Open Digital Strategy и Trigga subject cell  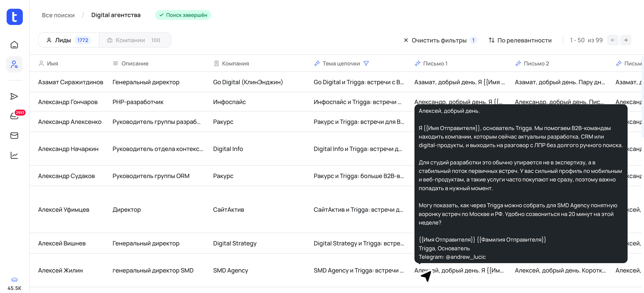359,244
